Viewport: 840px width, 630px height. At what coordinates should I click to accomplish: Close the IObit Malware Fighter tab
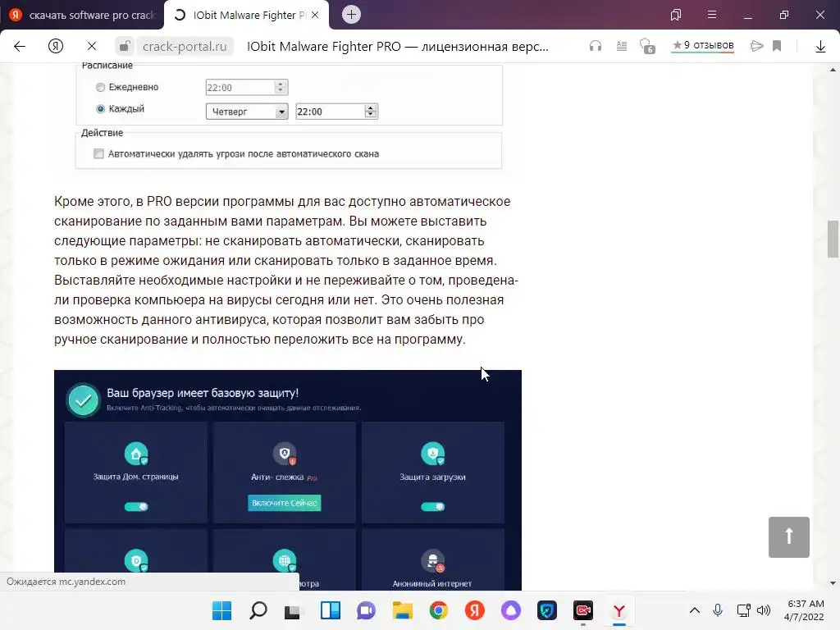(315, 15)
